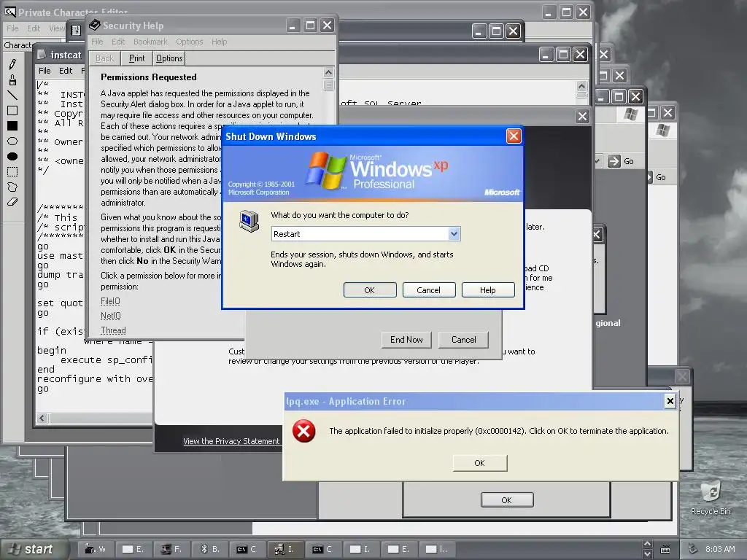The height and width of the screenshot is (560, 747).
Task: Click scroll-up arrow in Security Help
Action: coord(328,72)
